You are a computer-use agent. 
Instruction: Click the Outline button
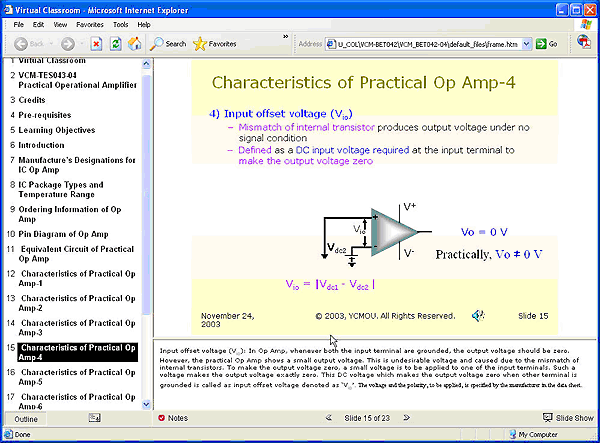[x=26, y=419]
